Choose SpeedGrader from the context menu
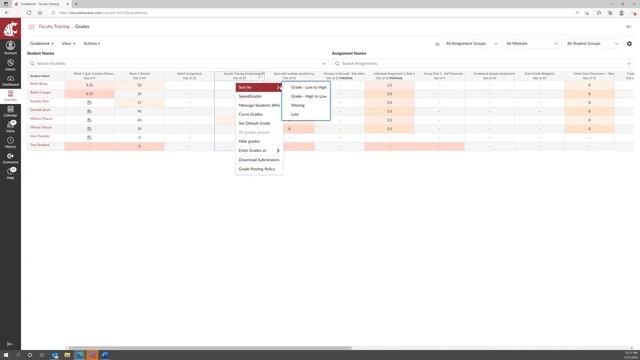640x360 pixels. pyautogui.click(x=259, y=96)
